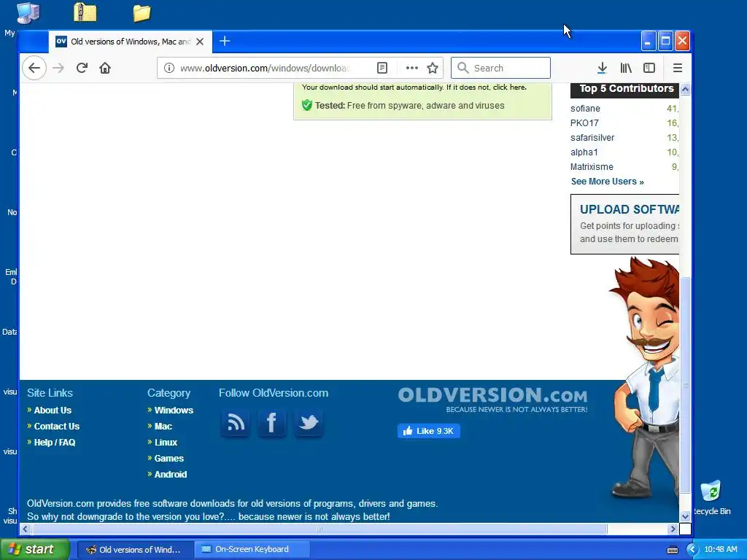Open contributor sofiane's profile
The width and height of the screenshot is (747, 560).
pos(585,109)
